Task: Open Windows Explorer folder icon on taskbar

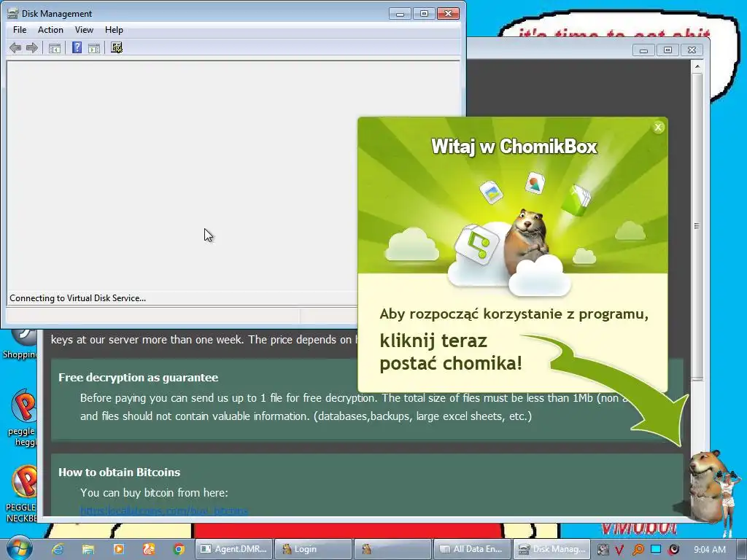Action: 88,549
